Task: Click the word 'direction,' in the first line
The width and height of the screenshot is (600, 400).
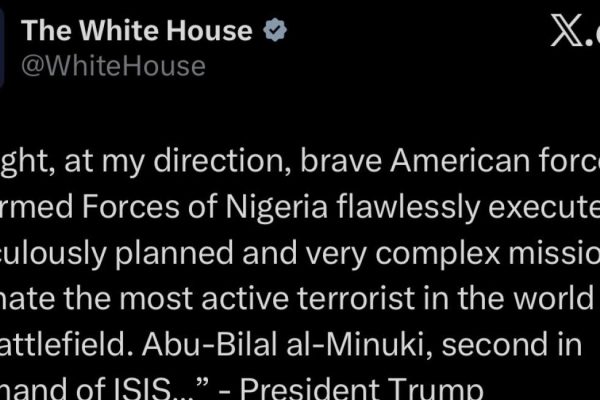Action: click(223, 161)
